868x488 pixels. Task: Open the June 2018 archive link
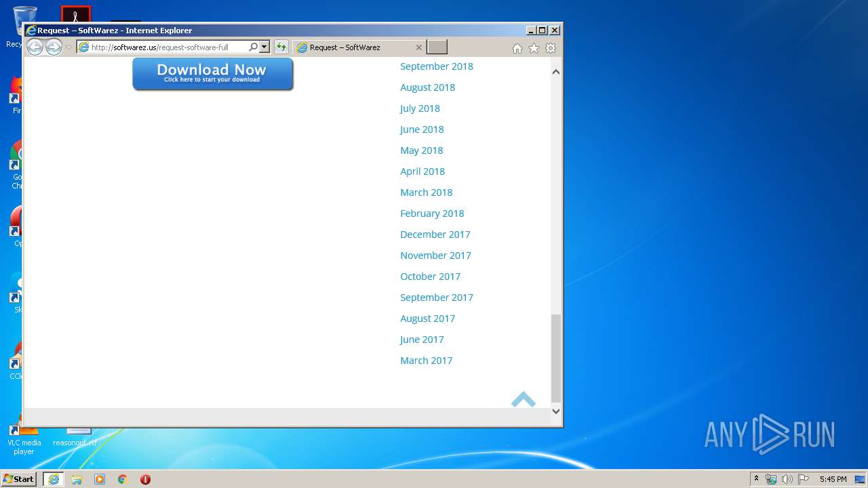[x=422, y=129]
